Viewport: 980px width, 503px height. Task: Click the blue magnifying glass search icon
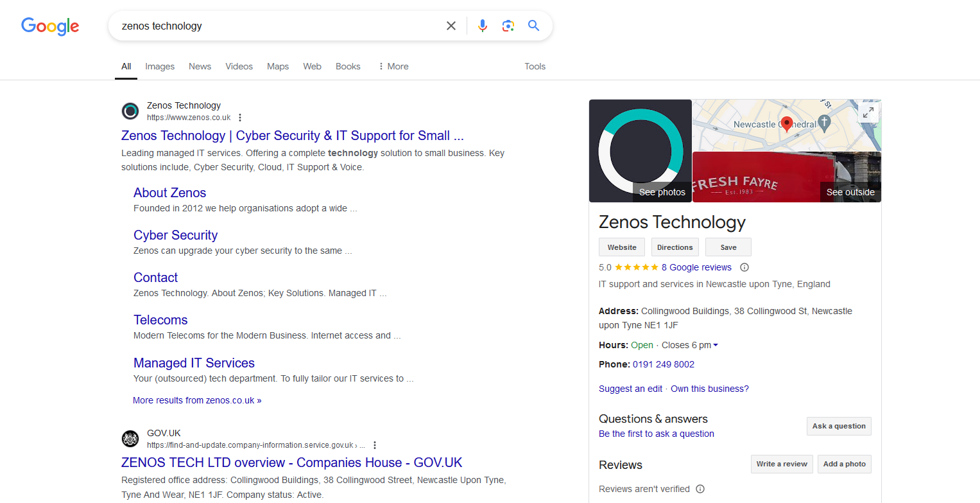click(x=533, y=26)
